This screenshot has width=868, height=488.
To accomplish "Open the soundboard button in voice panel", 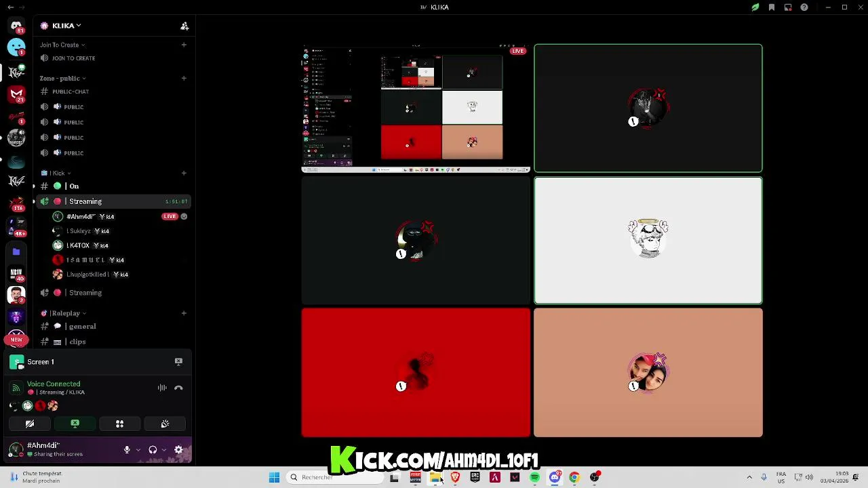I will [x=165, y=424].
